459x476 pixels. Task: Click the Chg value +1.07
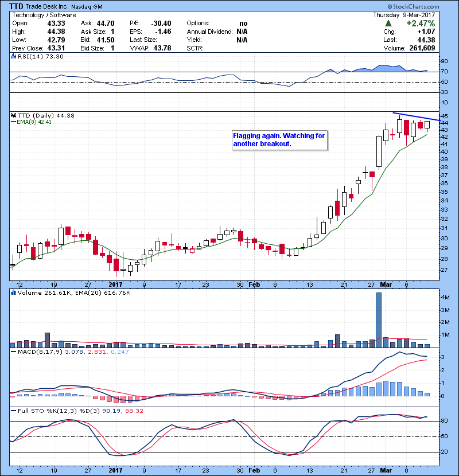(x=426, y=32)
